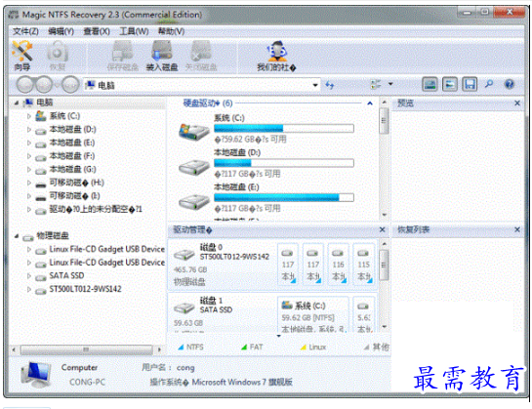532x409 pixels.
Task: Expand SATA SSD tree node
Action: coord(29,275)
